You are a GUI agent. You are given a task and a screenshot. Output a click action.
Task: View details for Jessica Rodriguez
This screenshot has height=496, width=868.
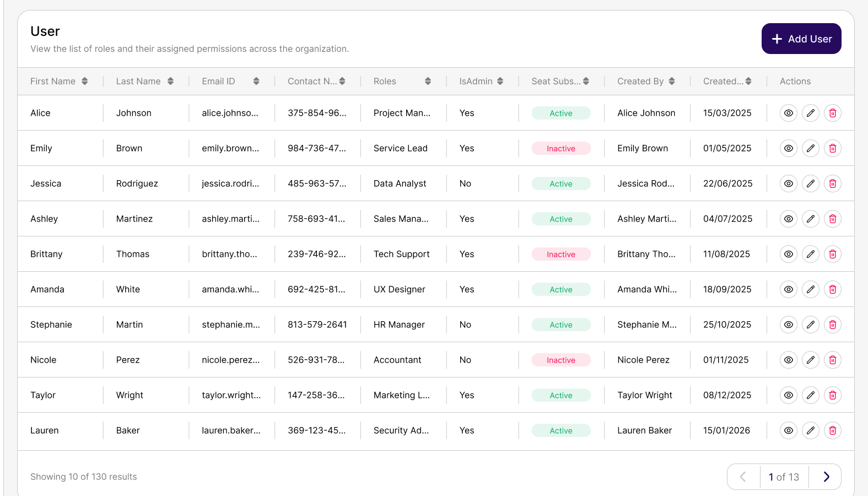(x=789, y=184)
